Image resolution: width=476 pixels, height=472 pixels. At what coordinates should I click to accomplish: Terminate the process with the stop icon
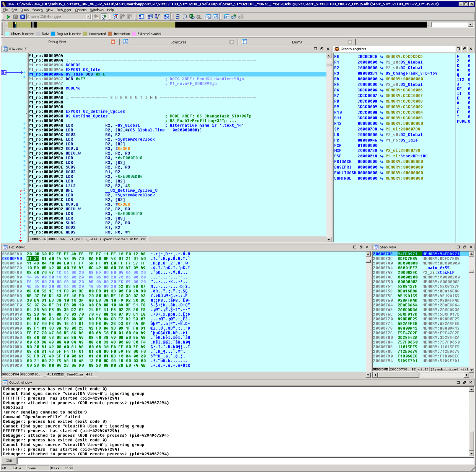(x=22, y=17)
